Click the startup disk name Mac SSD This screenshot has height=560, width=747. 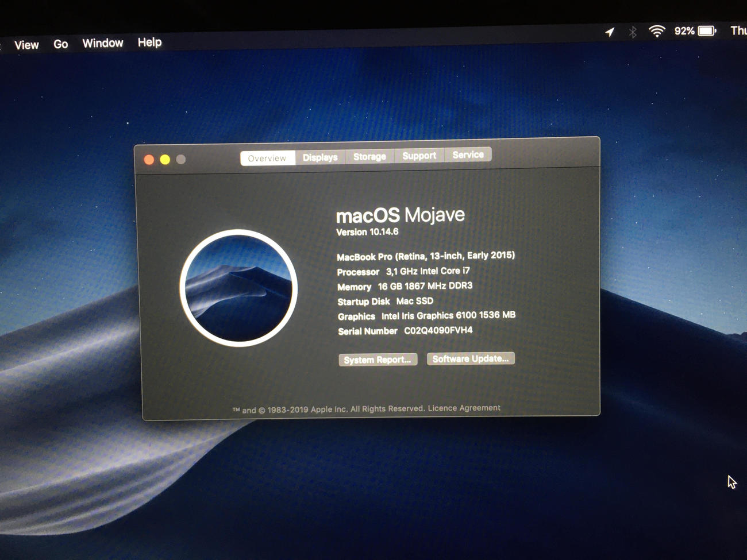pyautogui.click(x=415, y=301)
